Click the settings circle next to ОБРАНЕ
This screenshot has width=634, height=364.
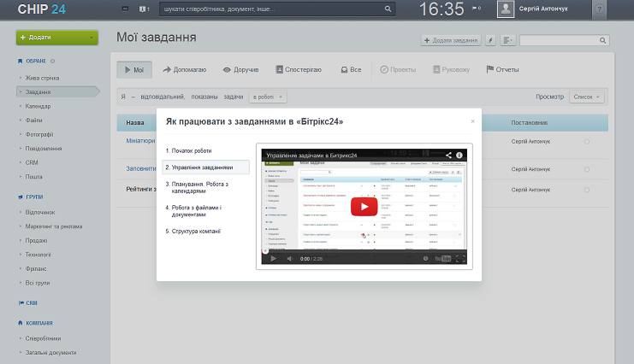click(52, 62)
